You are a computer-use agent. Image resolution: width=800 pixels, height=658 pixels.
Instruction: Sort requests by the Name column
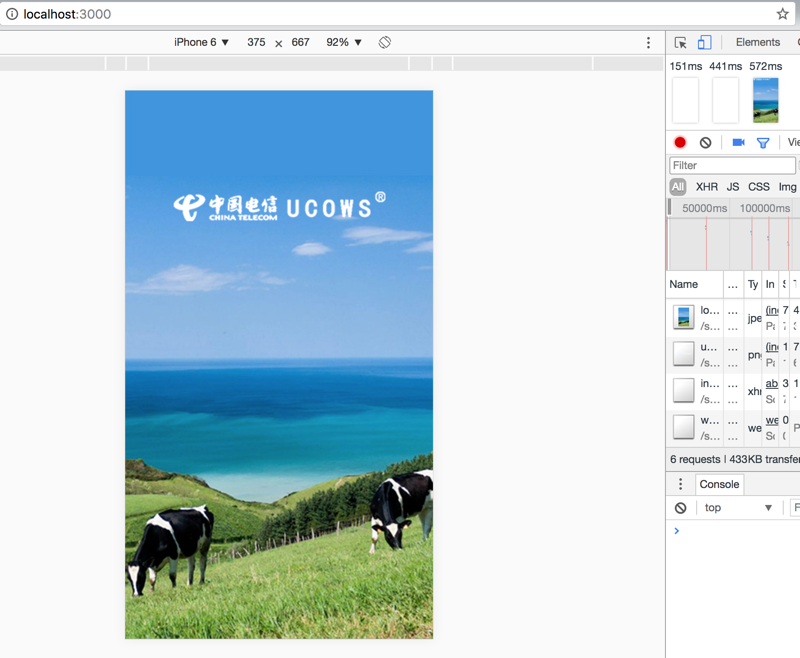[x=694, y=284]
